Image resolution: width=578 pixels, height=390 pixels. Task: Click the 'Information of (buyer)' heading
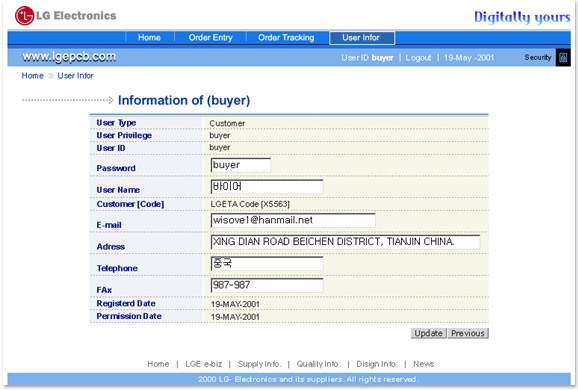(x=184, y=100)
